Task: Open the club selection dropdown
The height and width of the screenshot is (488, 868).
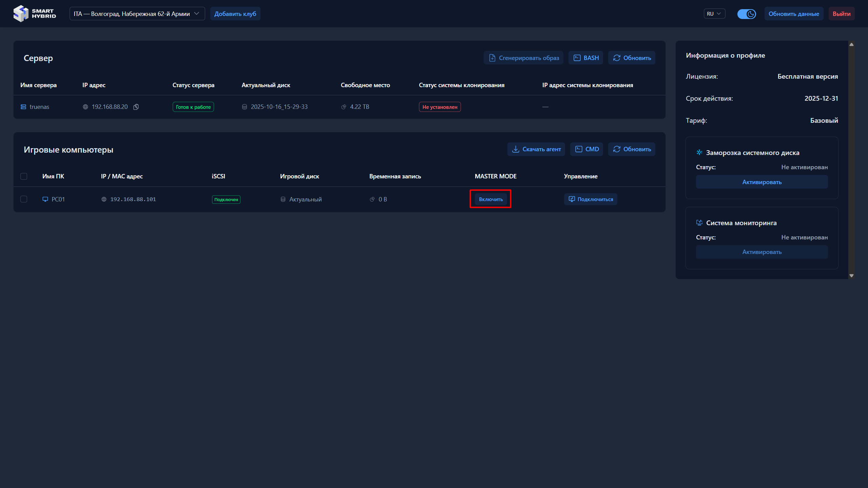Action: 137,14
